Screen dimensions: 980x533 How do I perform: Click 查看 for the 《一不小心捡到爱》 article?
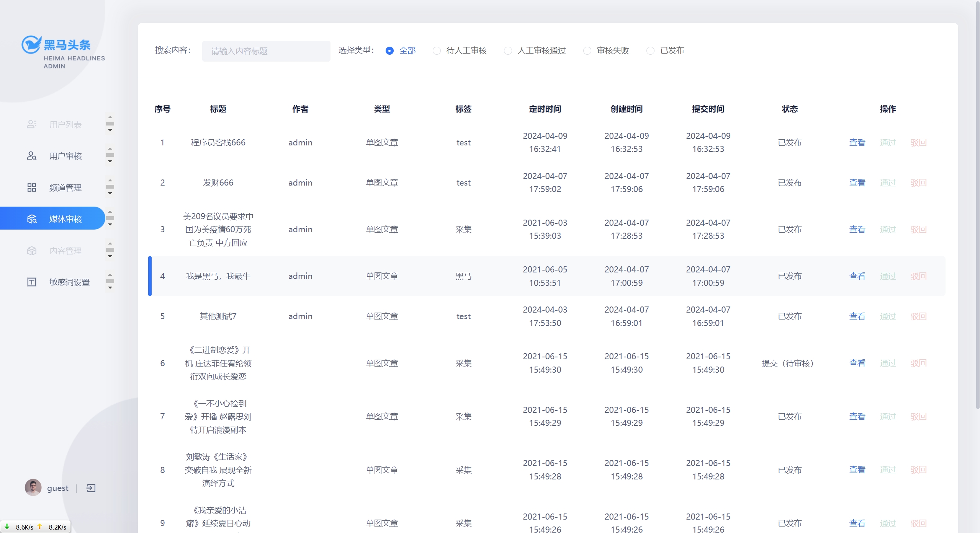point(857,416)
